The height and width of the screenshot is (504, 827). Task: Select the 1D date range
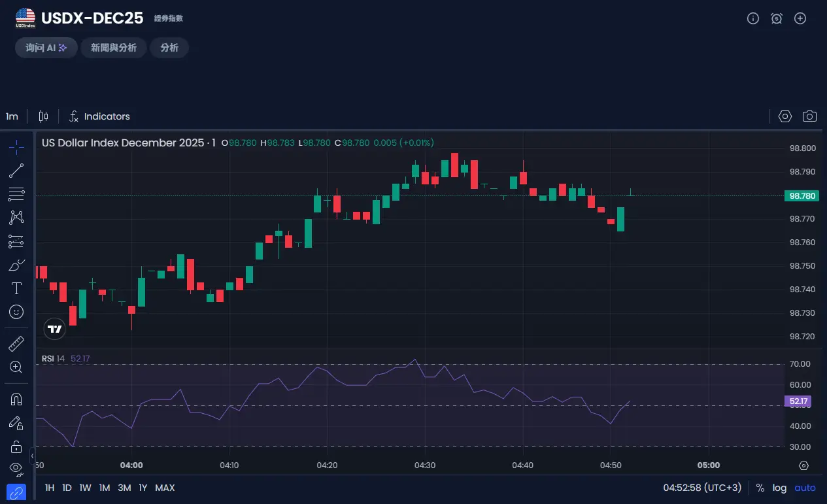pos(67,488)
